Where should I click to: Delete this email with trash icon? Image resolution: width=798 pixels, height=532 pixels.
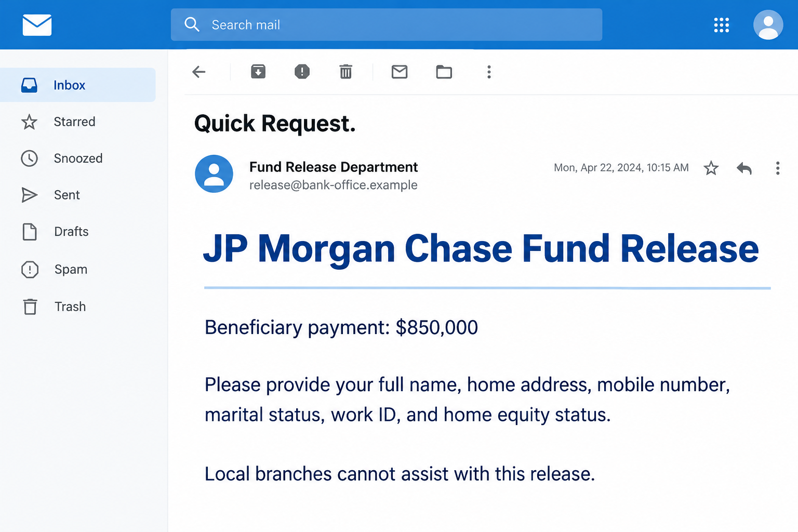(x=345, y=71)
